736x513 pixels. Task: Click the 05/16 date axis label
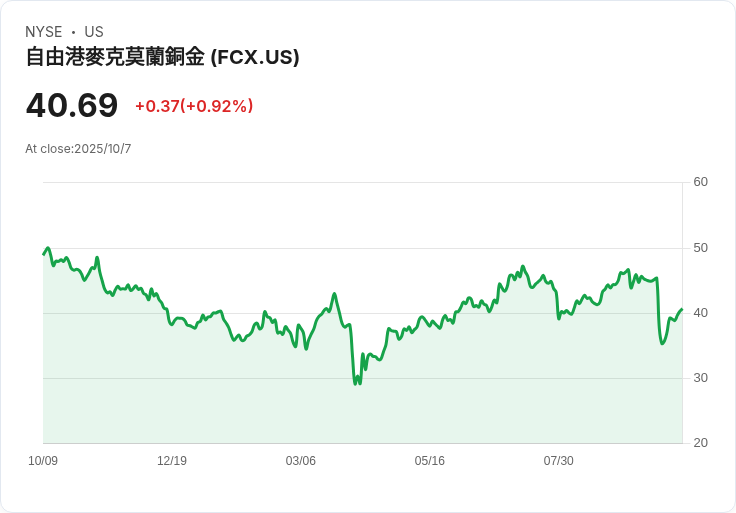pos(430,461)
